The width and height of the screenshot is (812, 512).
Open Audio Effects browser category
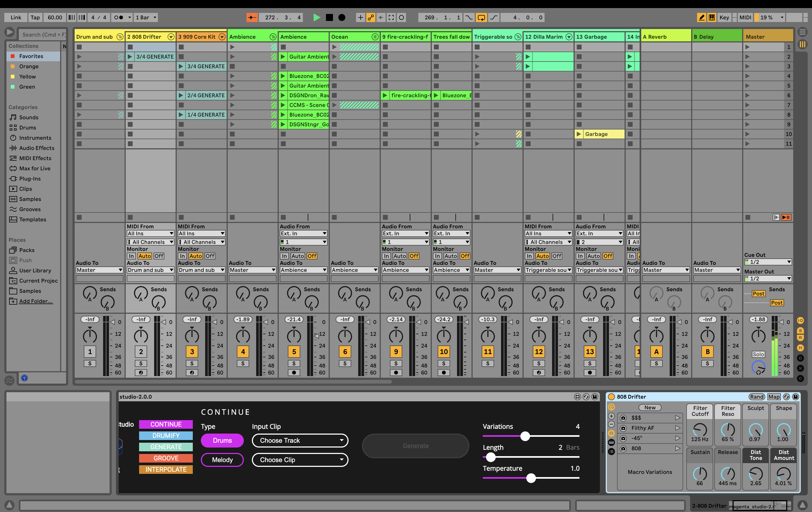[37, 148]
